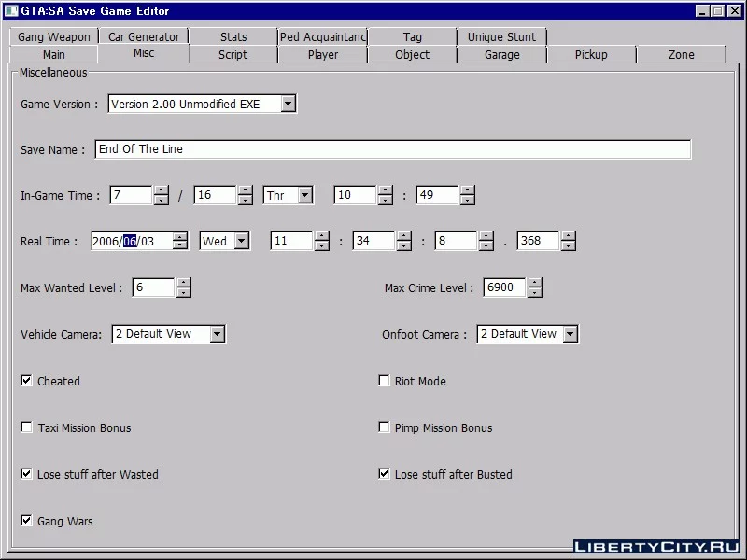The width and height of the screenshot is (747, 560).
Task: Open the Script tab
Action: 233,54
